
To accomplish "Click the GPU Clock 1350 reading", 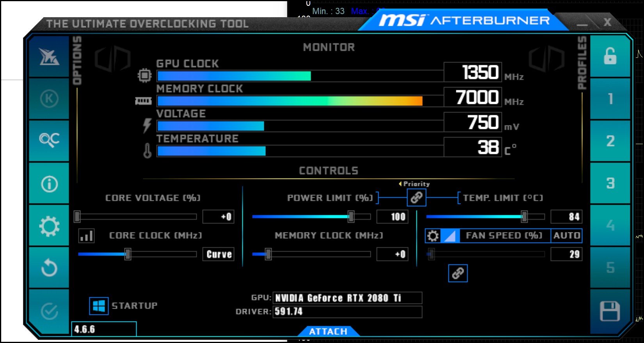I will (473, 72).
